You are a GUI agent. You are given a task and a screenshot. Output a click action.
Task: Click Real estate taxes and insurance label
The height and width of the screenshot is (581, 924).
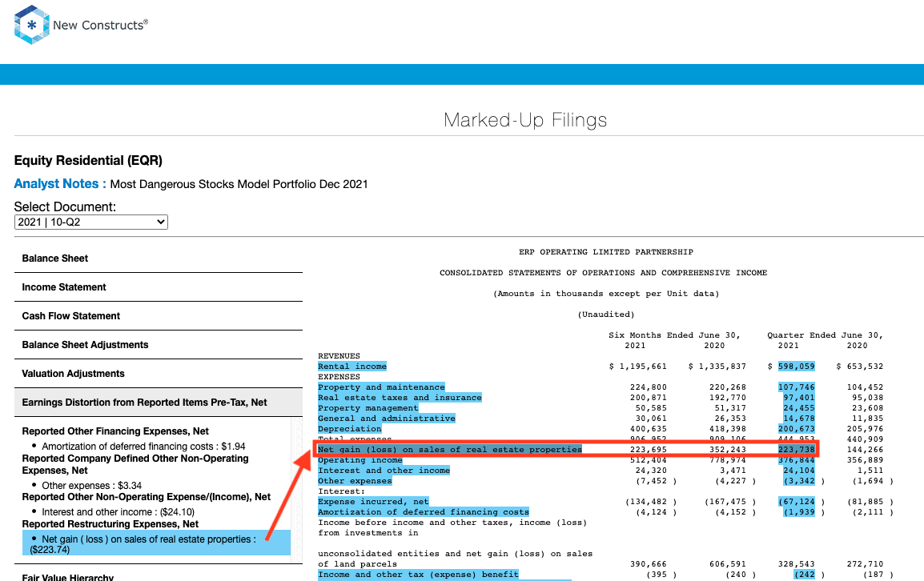(x=400, y=398)
